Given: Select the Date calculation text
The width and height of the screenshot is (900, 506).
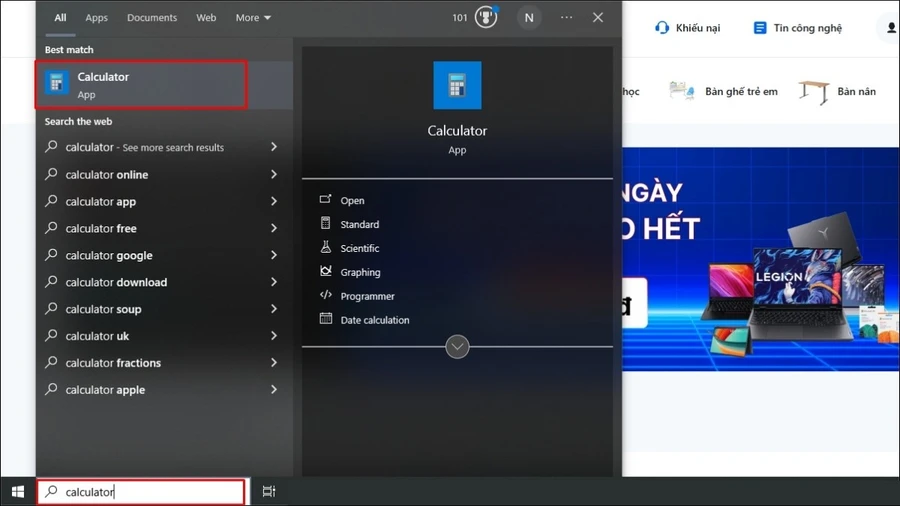Looking at the screenshot, I should pos(375,320).
